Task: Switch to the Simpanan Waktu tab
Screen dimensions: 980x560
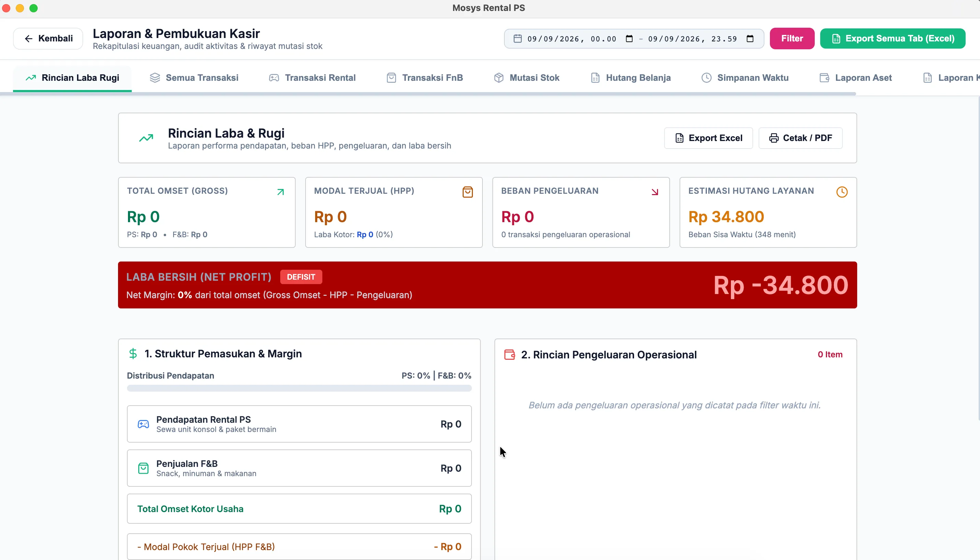Action: [x=745, y=78]
